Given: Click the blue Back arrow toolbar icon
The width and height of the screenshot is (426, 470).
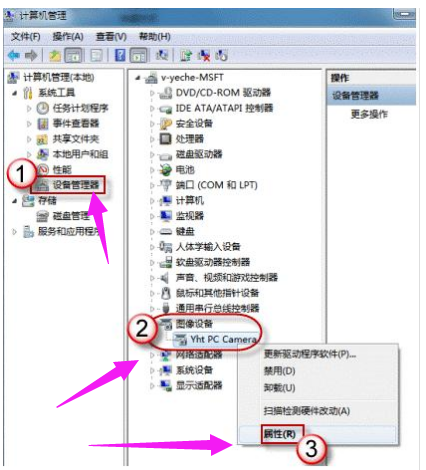Looking at the screenshot, I should click(14, 55).
